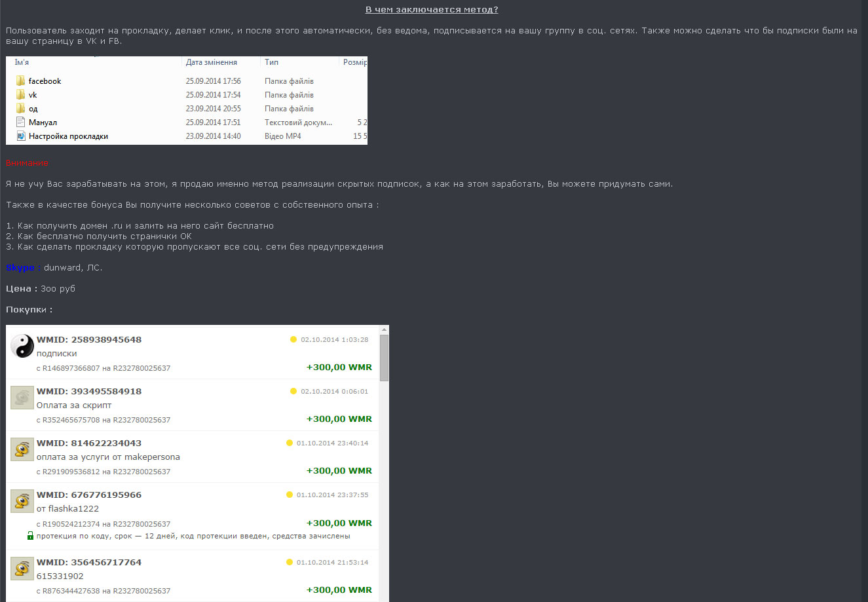Click the purse line с R876344427638 на R232780025637

pyautogui.click(x=104, y=591)
